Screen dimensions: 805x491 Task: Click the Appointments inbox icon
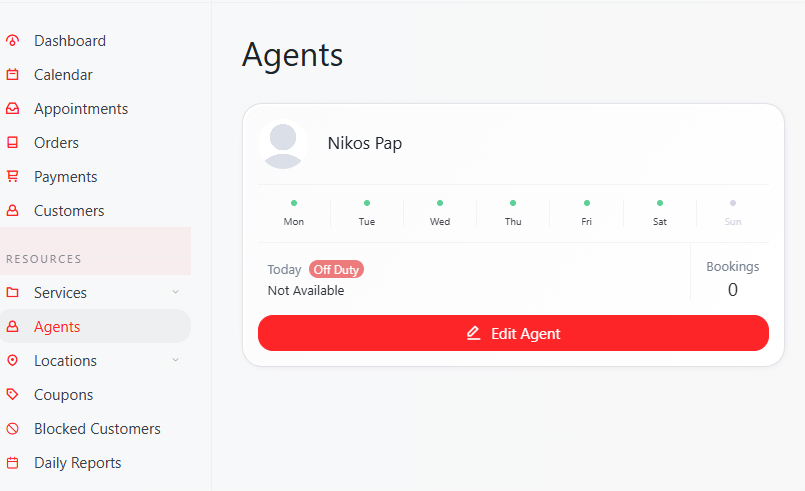point(12,109)
